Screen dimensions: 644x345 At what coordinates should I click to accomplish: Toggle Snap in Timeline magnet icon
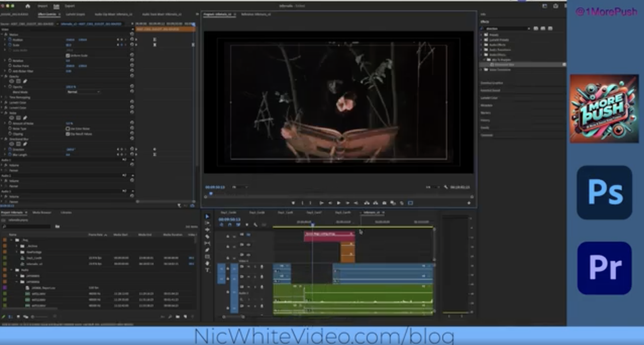click(229, 225)
